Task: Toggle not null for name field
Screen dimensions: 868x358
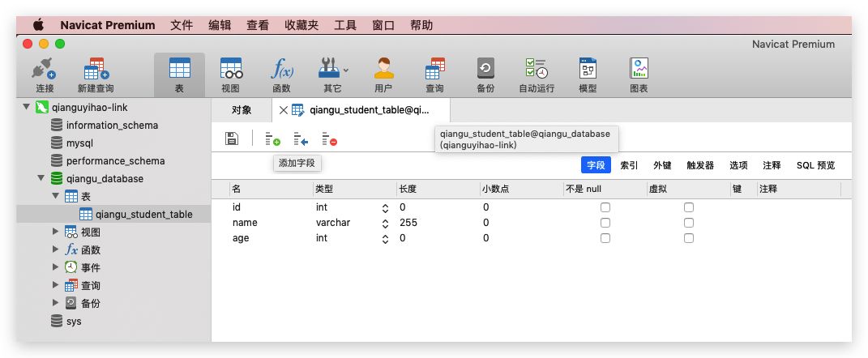Action: (605, 223)
